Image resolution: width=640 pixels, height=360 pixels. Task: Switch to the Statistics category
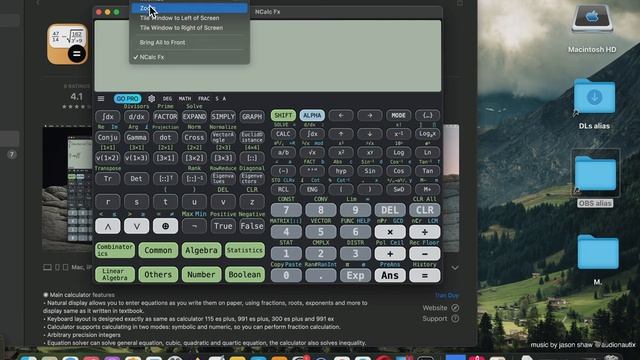click(x=244, y=250)
